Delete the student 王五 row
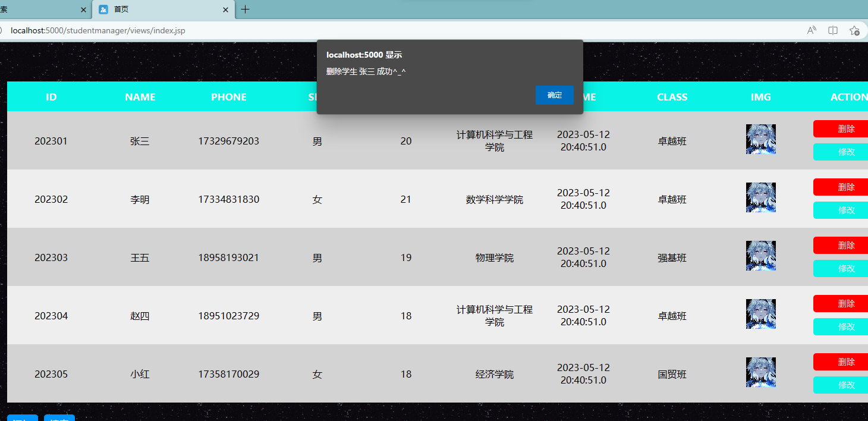 point(841,246)
